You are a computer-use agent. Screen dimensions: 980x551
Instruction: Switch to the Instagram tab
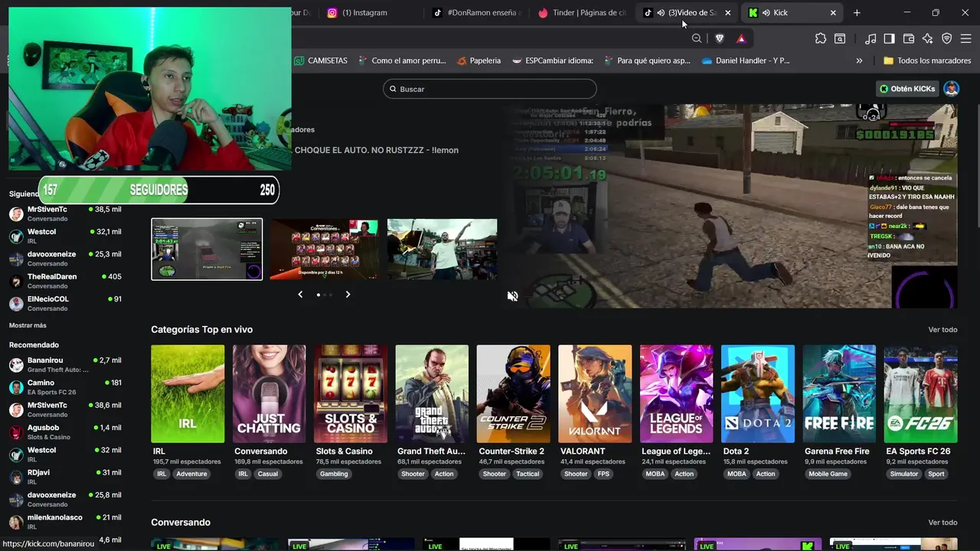click(365, 12)
